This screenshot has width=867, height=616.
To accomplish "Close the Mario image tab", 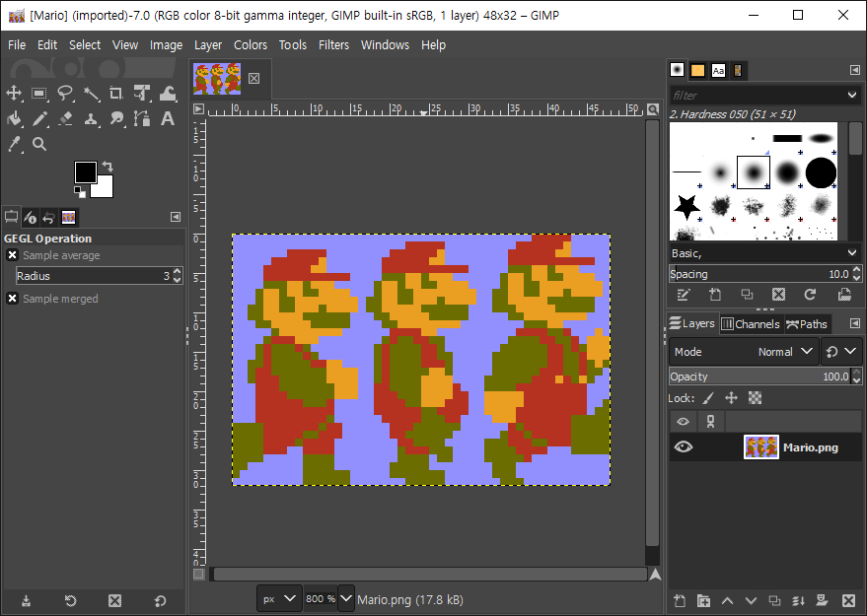I will coord(253,79).
